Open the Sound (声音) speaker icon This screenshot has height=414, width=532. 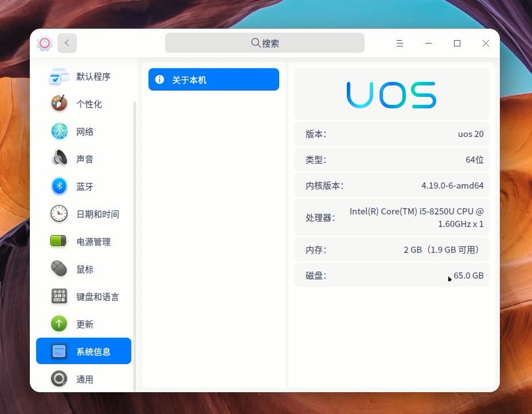click(x=59, y=158)
